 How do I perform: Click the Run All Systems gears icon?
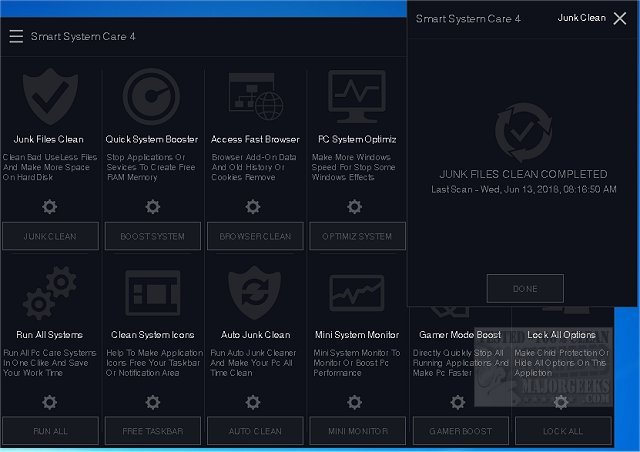point(50,293)
